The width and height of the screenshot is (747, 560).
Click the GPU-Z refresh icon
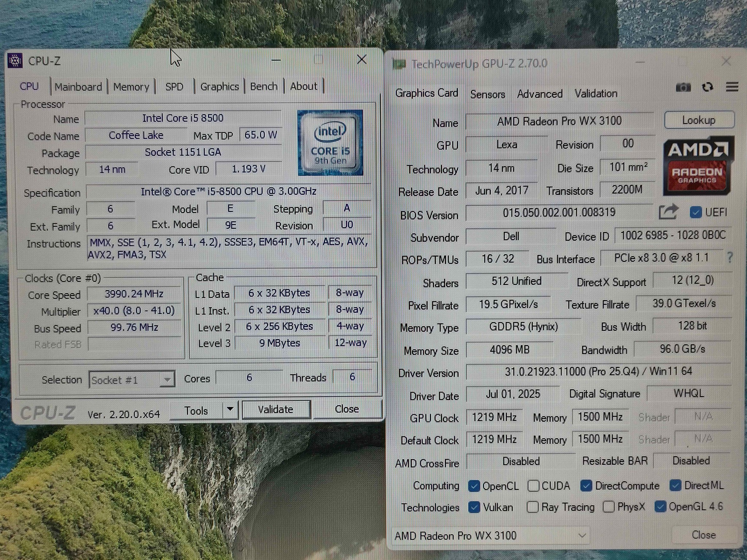click(x=708, y=87)
